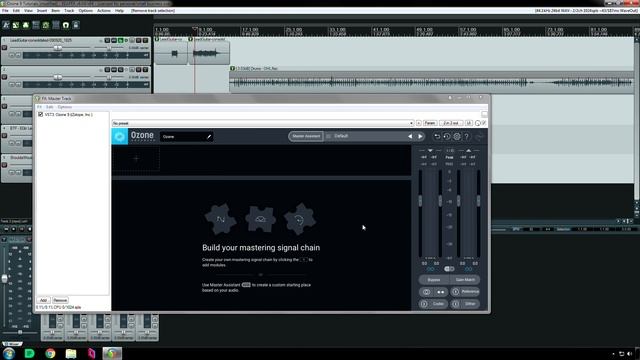This screenshot has width=640, height=360.
Task: Click the sixth grid toolbar icon in REAPER
Action: pyautogui.click(x=56, y=25)
